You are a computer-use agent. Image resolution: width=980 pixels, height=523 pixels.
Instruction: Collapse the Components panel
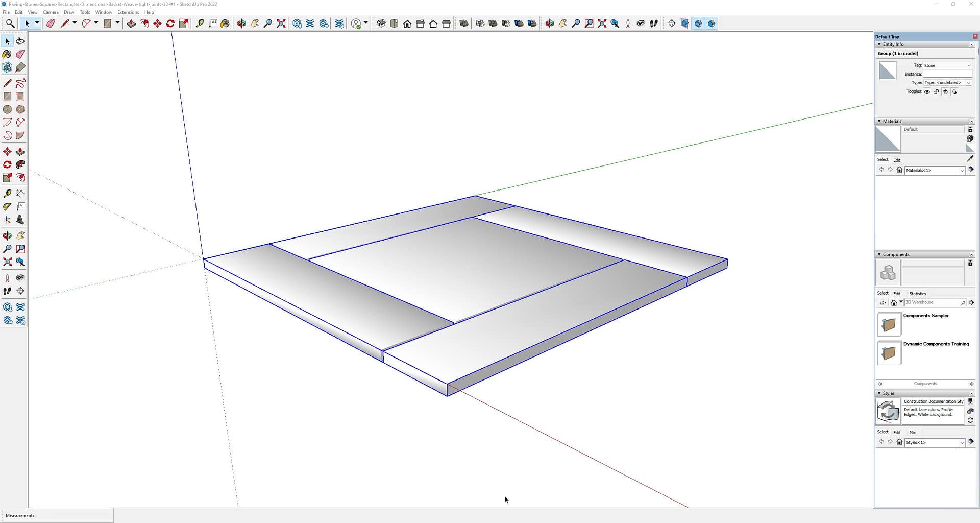pos(879,254)
